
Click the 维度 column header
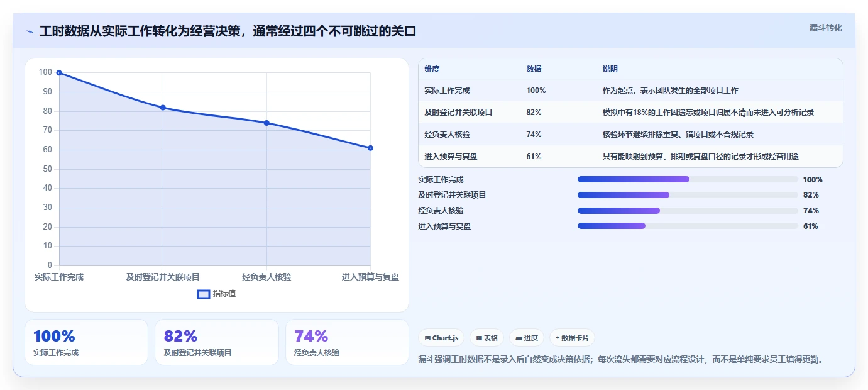[432, 69]
